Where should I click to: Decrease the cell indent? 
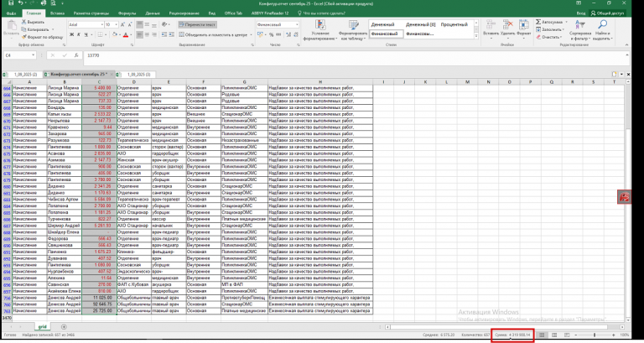(x=163, y=35)
